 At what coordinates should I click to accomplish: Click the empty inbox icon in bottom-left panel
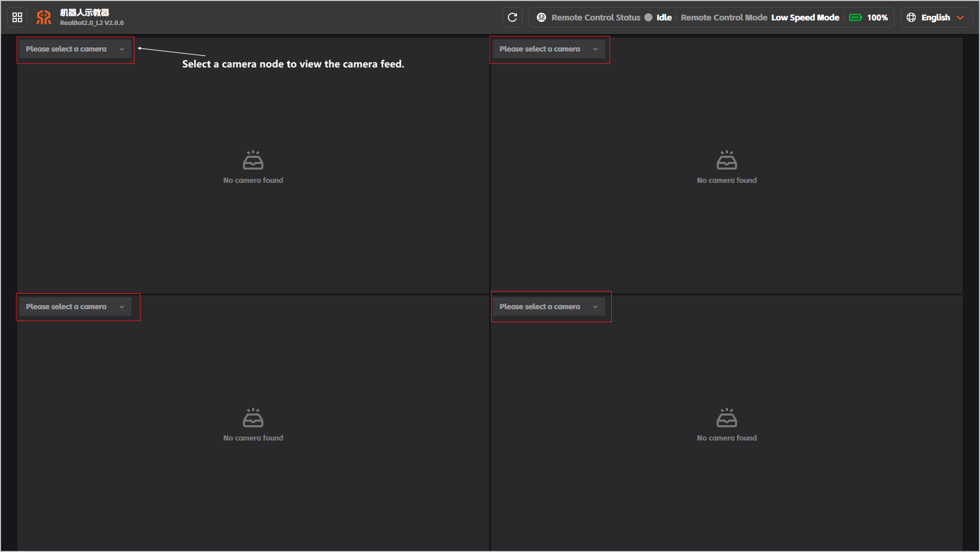(x=253, y=418)
